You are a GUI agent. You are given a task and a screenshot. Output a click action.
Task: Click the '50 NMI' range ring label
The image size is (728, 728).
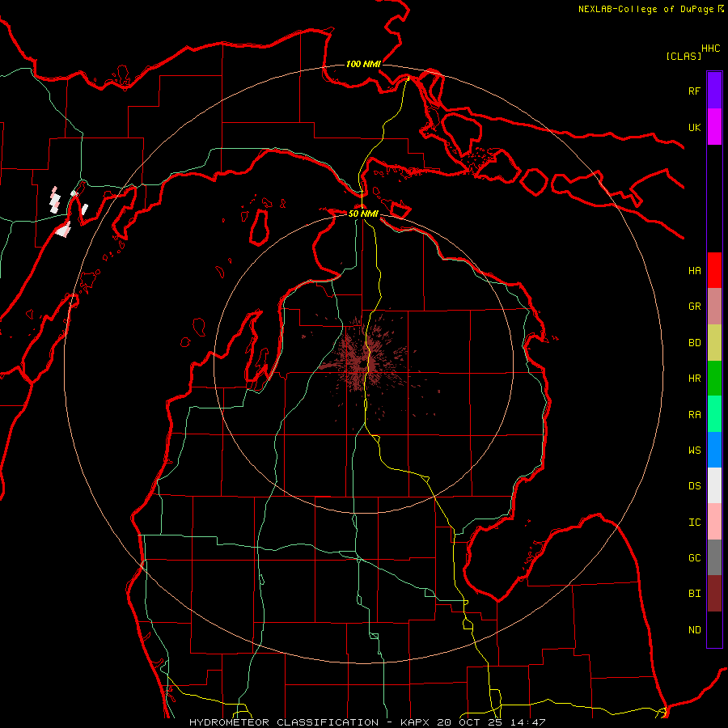point(363,214)
